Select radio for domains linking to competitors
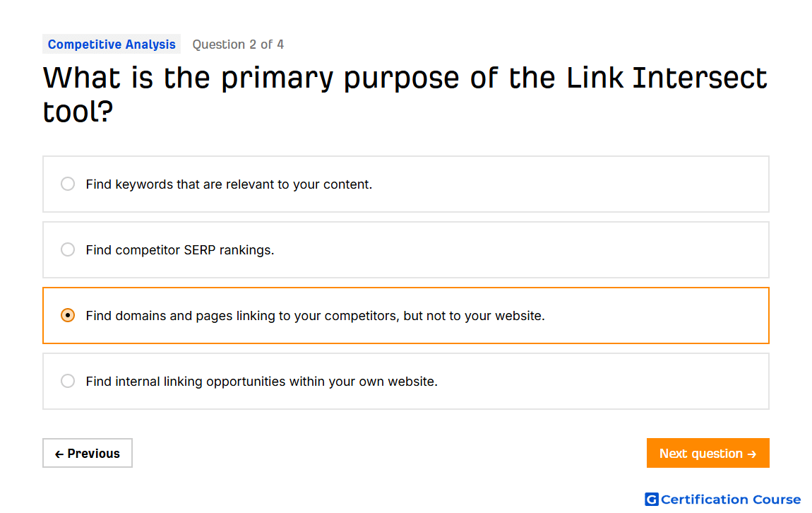This screenshot has height=513, width=812. point(67,316)
